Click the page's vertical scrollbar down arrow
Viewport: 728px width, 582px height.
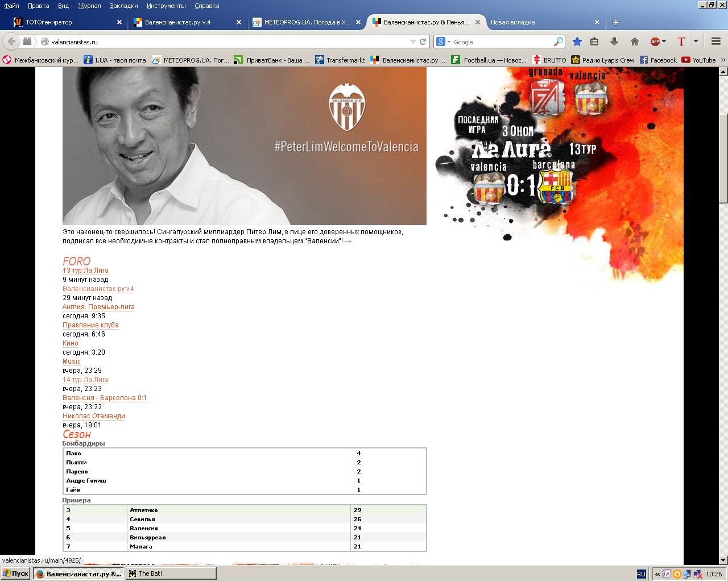tap(723, 560)
